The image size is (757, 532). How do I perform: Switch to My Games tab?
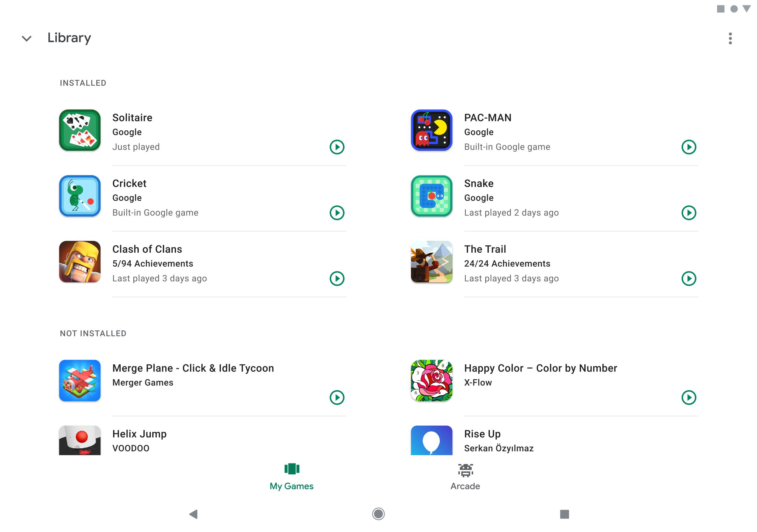[x=292, y=476]
